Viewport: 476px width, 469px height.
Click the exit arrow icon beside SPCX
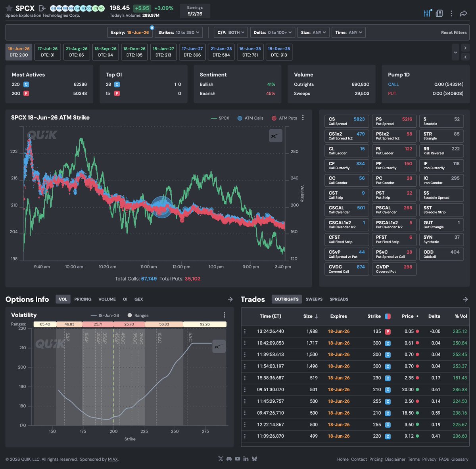click(42, 8)
